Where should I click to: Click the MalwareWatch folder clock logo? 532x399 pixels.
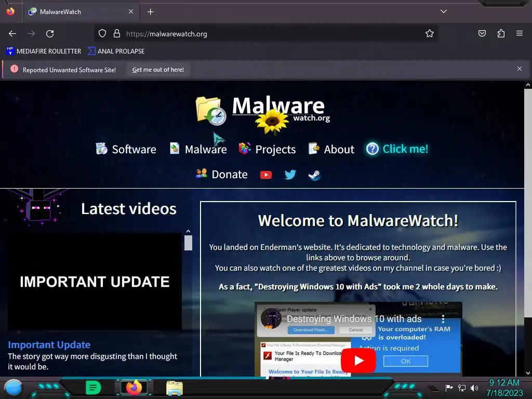coord(211,111)
